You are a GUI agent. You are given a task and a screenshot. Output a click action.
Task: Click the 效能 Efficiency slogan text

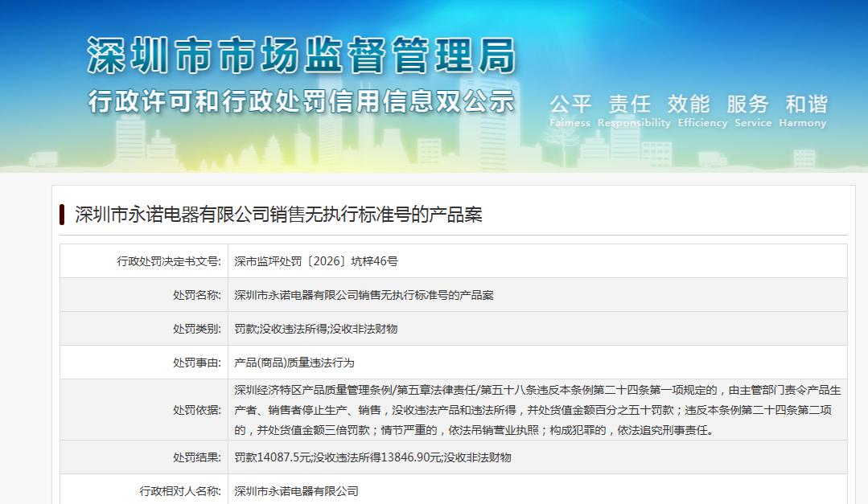[702, 111]
